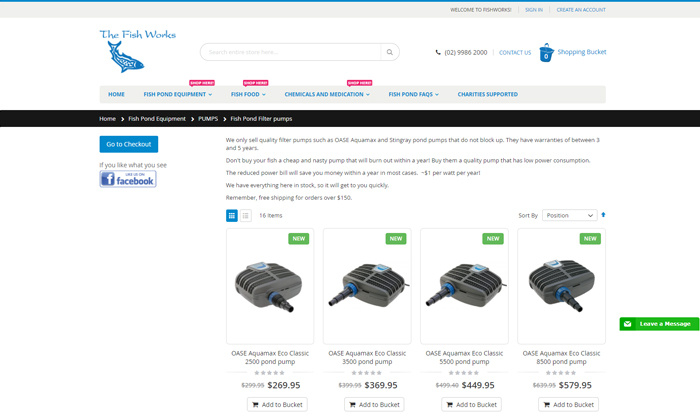Open the Facebook like badge
Screen dimensions: 700x414
pyautogui.click(x=128, y=179)
